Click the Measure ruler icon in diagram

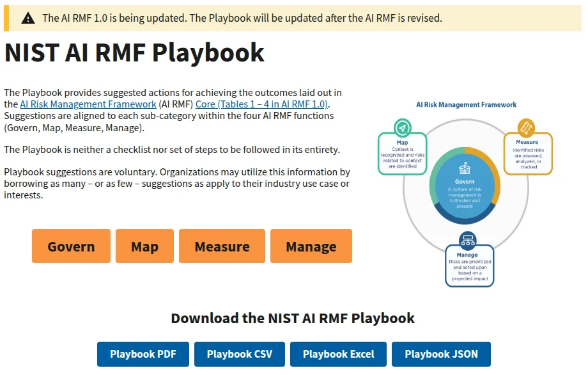click(x=526, y=127)
